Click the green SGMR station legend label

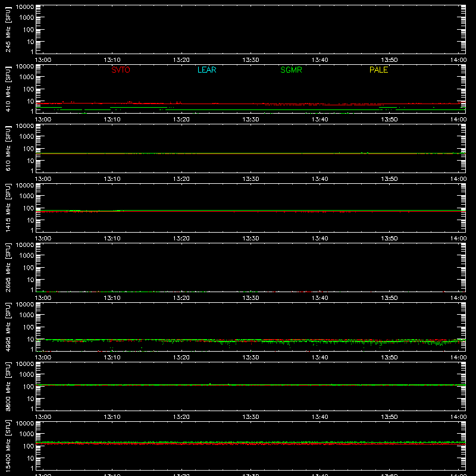tap(291, 70)
